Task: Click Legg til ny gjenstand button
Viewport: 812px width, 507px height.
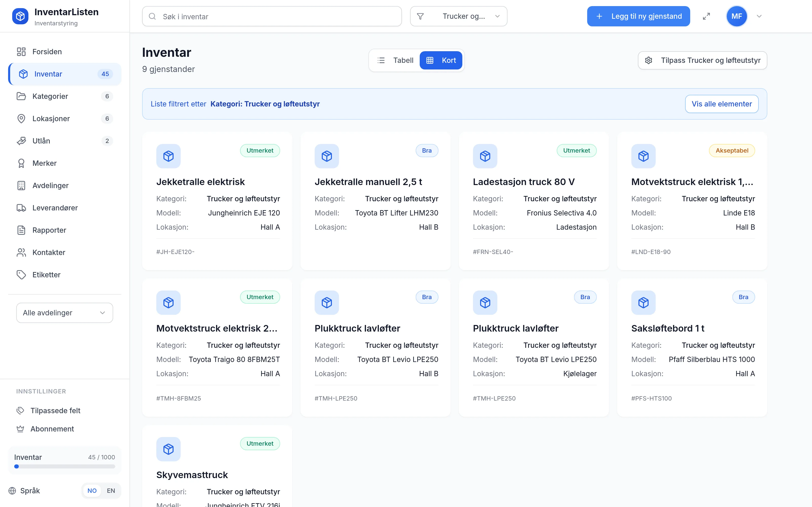Action: pos(638,16)
